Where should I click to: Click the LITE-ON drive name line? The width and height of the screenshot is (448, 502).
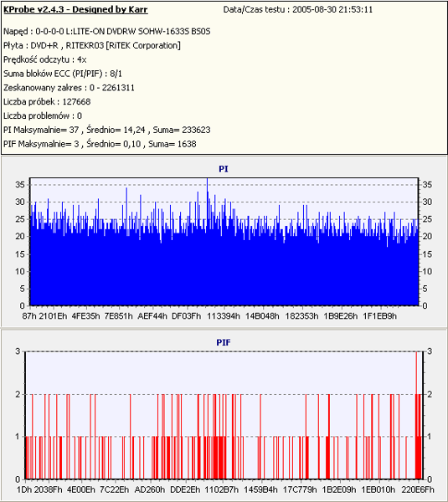106,32
